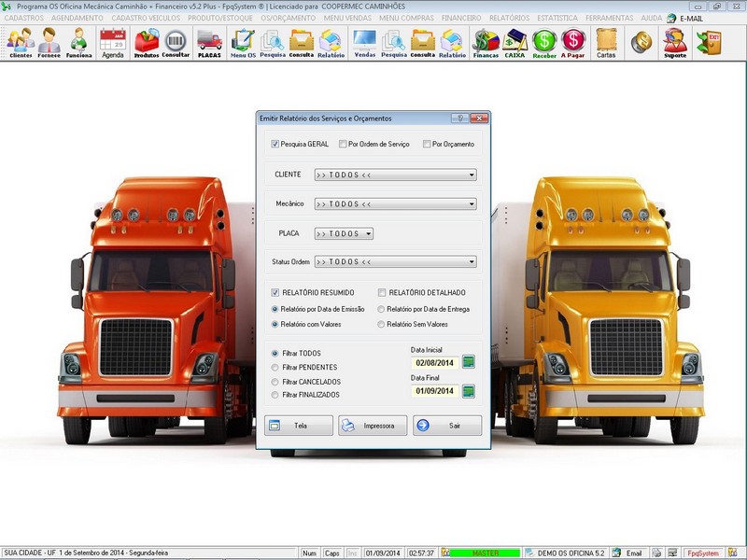Click the Pesquisa icon beside Vendas
Image resolution: width=747 pixels, height=560 pixels.
[x=394, y=43]
